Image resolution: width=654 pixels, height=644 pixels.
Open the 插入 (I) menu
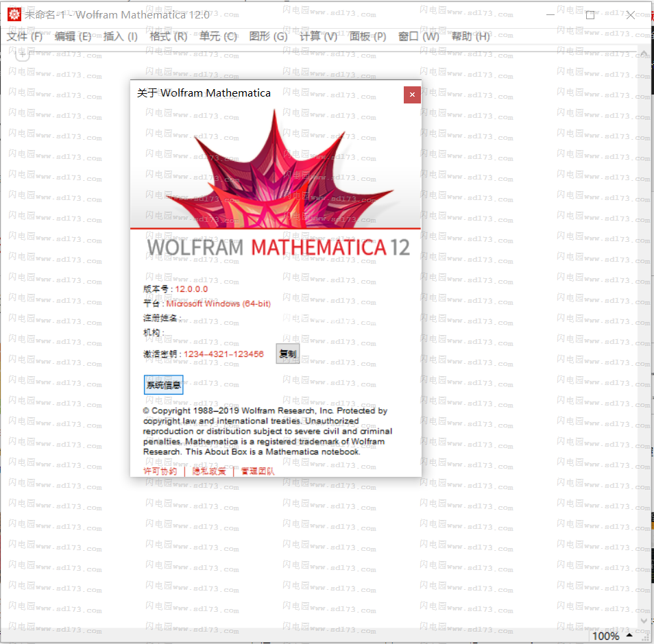tap(120, 37)
